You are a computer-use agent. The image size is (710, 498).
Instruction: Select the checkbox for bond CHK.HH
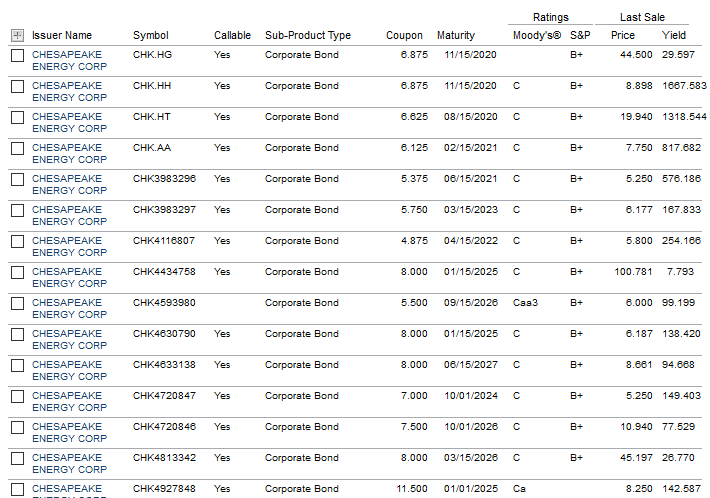click(17, 86)
